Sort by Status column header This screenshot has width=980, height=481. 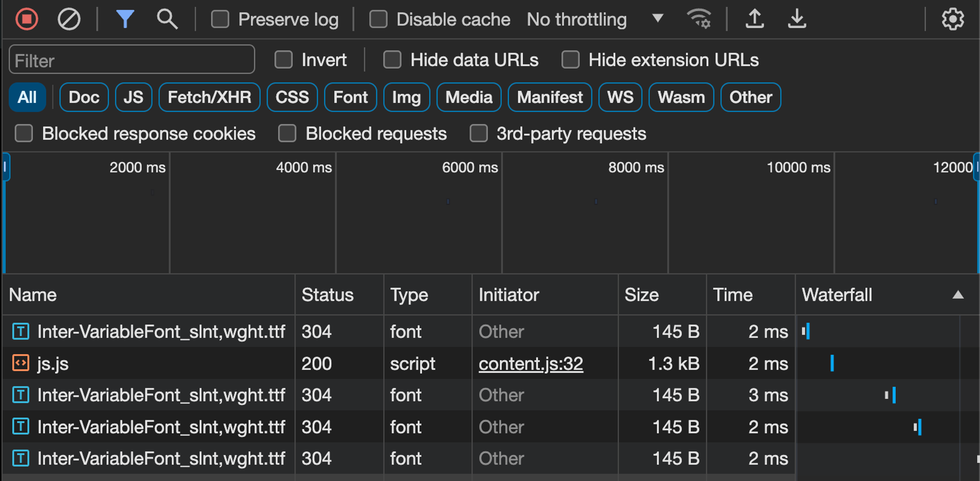coord(340,295)
